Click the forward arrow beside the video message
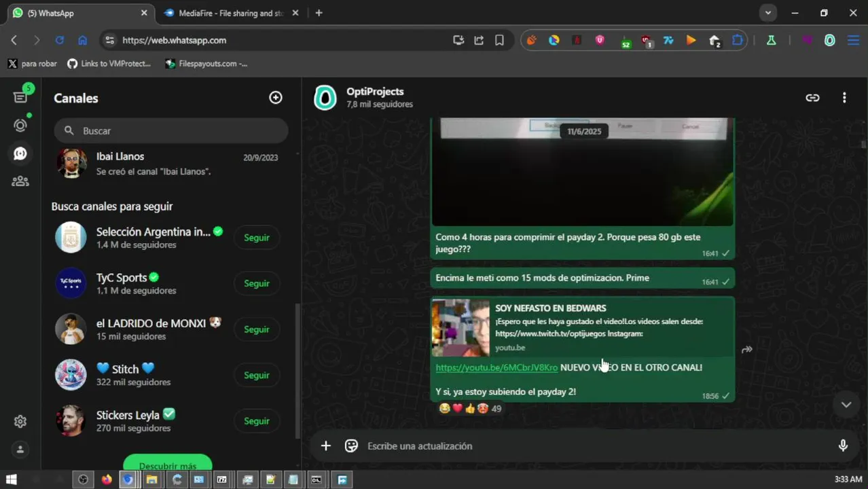The image size is (868, 489). pos(747,350)
